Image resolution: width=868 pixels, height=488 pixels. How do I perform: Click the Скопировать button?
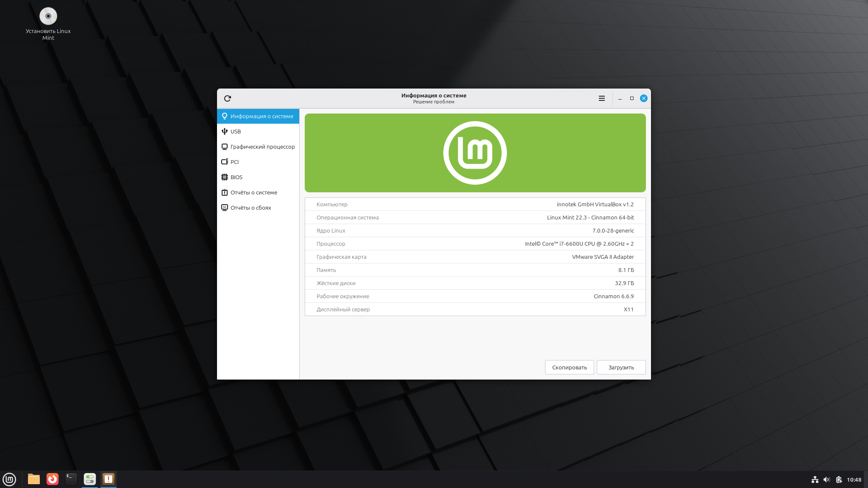pyautogui.click(x=569, y=367)
